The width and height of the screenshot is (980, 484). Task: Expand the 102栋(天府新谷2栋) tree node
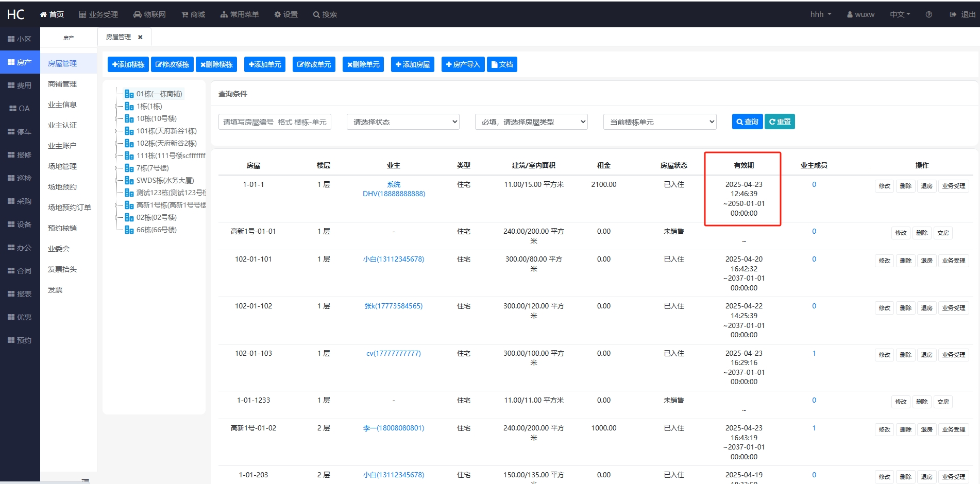coord(116,143)
